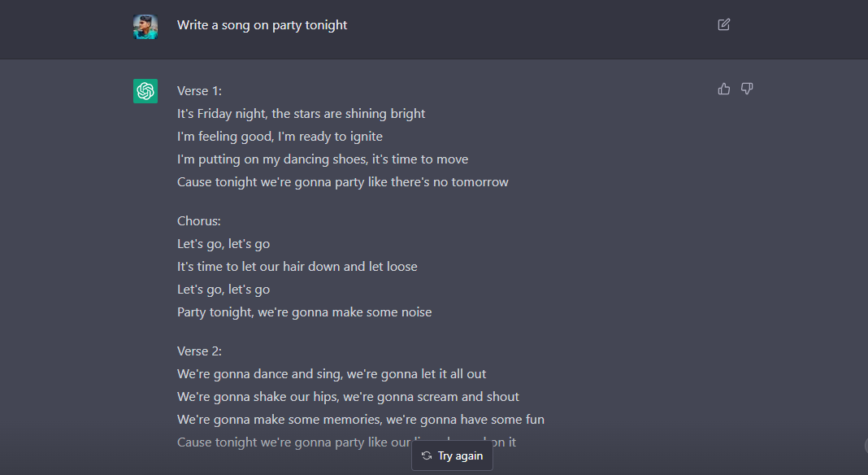Click the 'let our hair down' line
This screenshot has width=868, height=475.
(297, 267)
